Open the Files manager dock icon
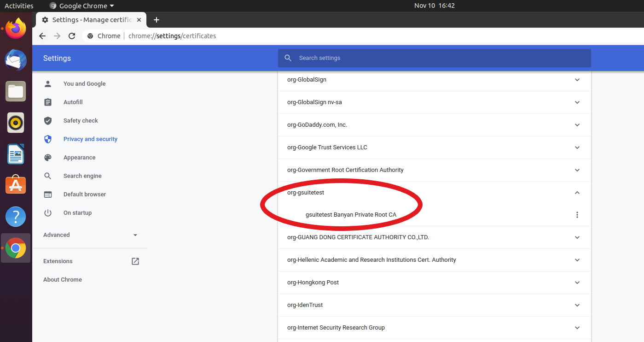 pos(16,91)
